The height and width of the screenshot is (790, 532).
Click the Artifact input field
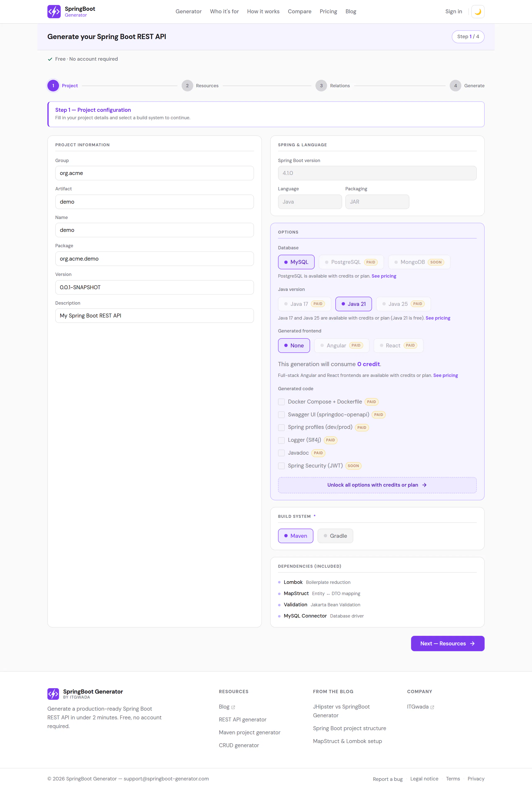coord(154,202)
